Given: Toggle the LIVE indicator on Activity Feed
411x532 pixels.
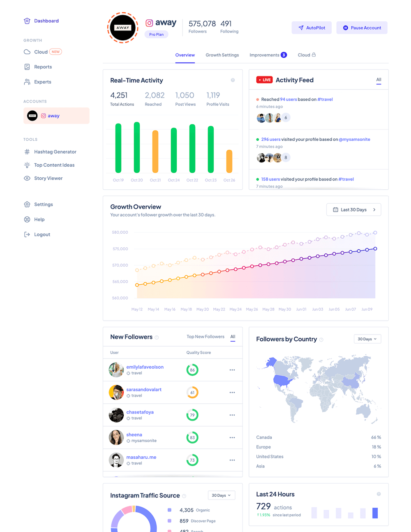Looking at the screenshot, I should tap(264, 79).
